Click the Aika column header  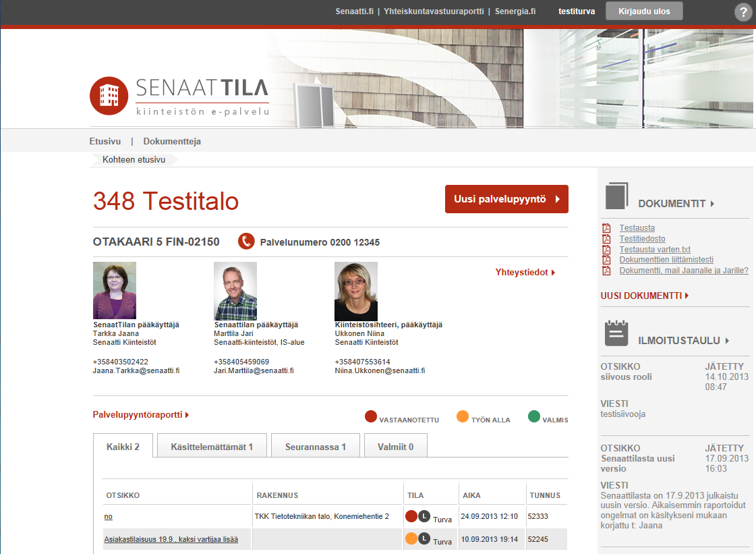(471, 495)
